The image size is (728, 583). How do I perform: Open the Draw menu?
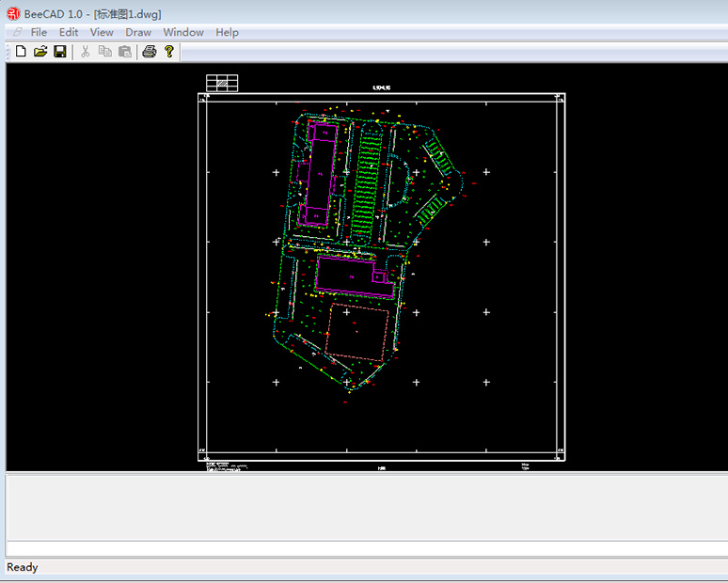pos(138,32)
